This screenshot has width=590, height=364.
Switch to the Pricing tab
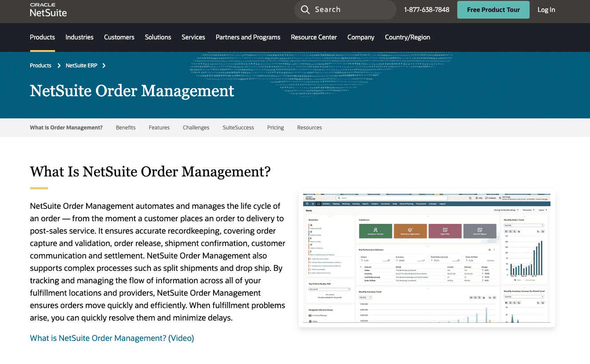(x=275, y=128)
